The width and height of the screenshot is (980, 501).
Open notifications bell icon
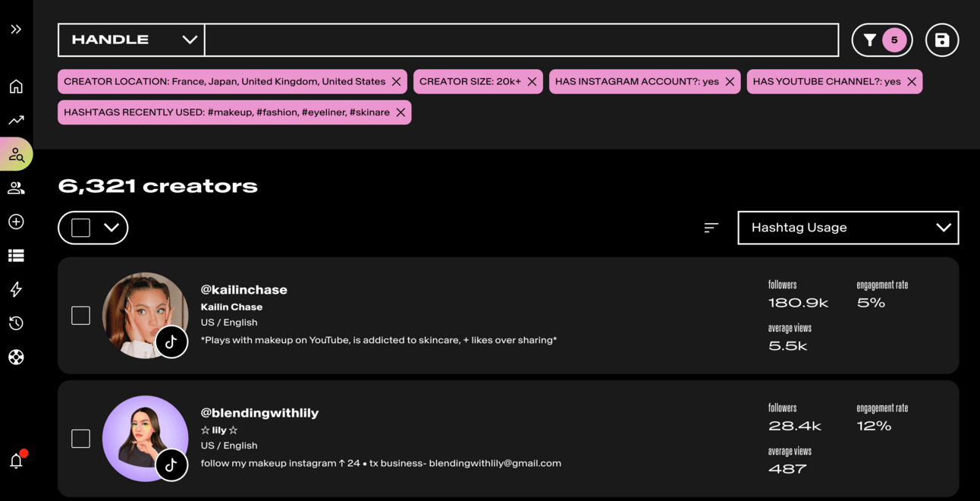(x=16, y=460)
